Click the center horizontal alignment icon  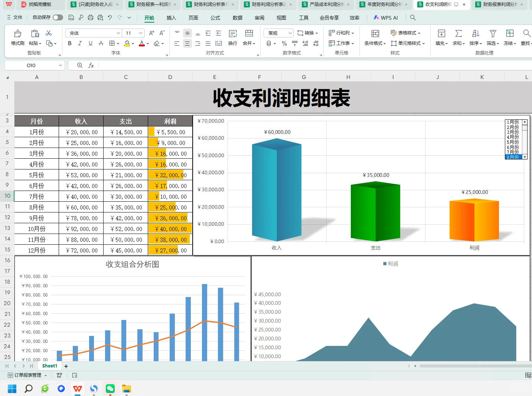[x=187, y=43]
